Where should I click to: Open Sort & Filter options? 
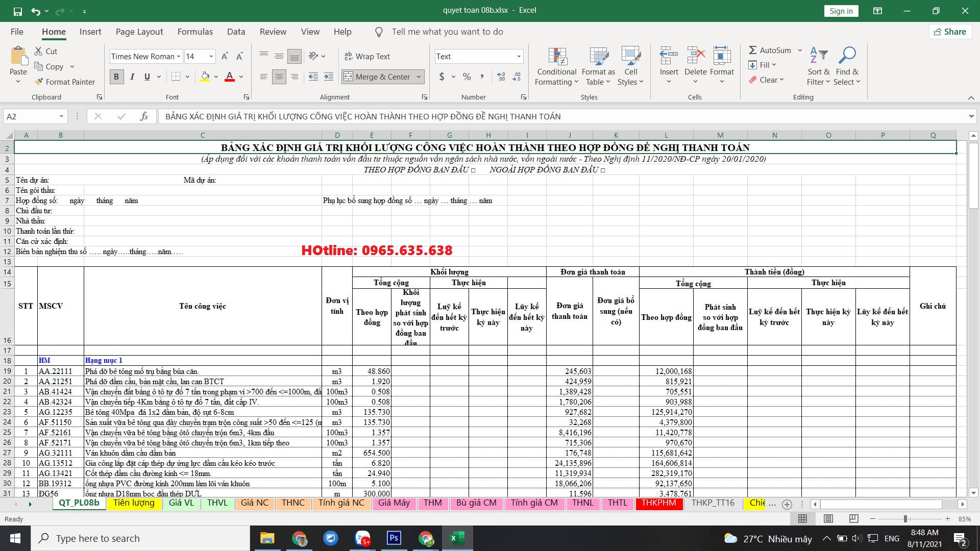tap(818, 65)
